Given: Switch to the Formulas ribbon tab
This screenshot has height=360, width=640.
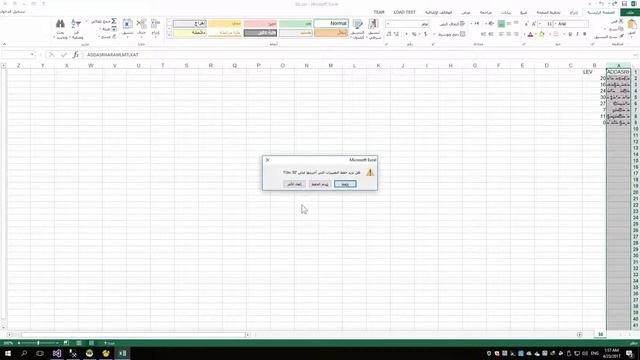Looking at the screenshot, I should pos(524,13).
